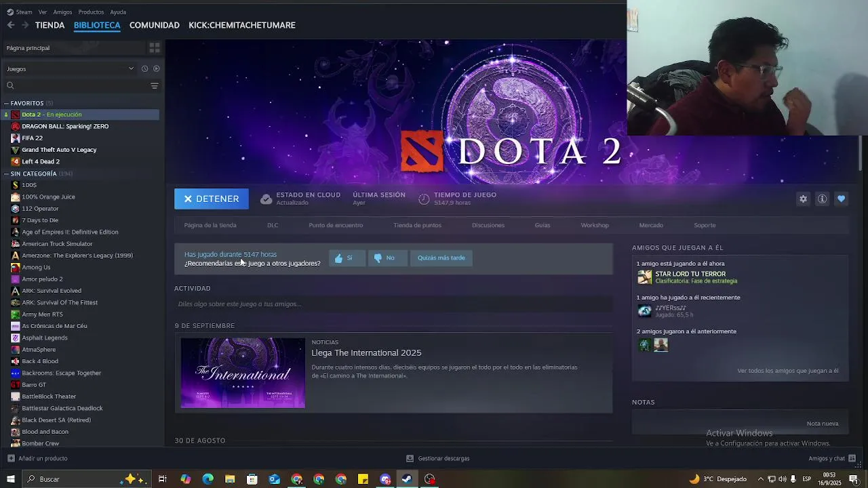Open Guías link

click(x=542, y=225)
